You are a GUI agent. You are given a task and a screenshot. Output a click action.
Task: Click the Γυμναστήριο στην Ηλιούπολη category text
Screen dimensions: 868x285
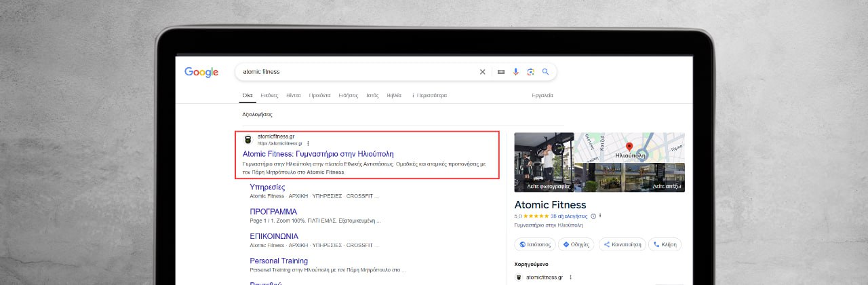[548, 225]
